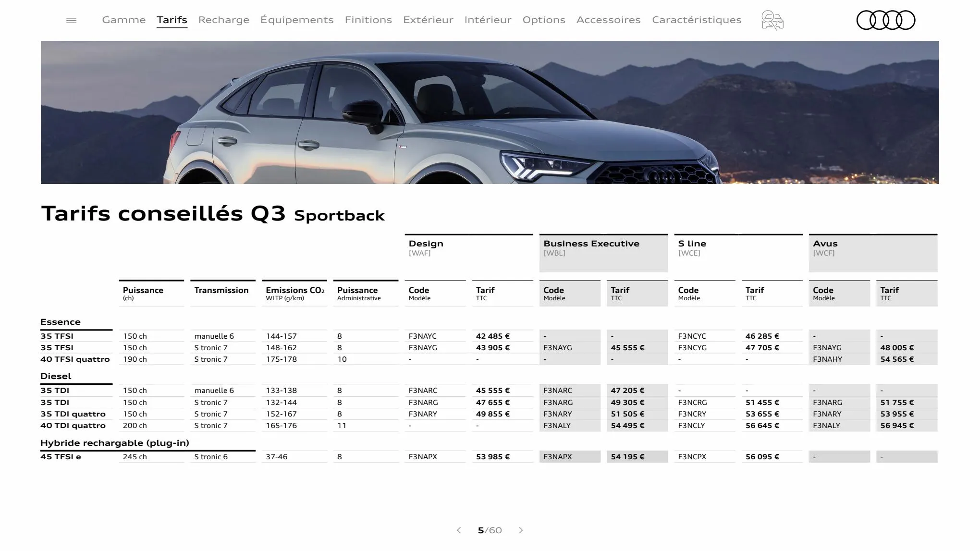Go to the Finitions tab
The height and width of the screenshot is (551, 980).
[368, 20]
